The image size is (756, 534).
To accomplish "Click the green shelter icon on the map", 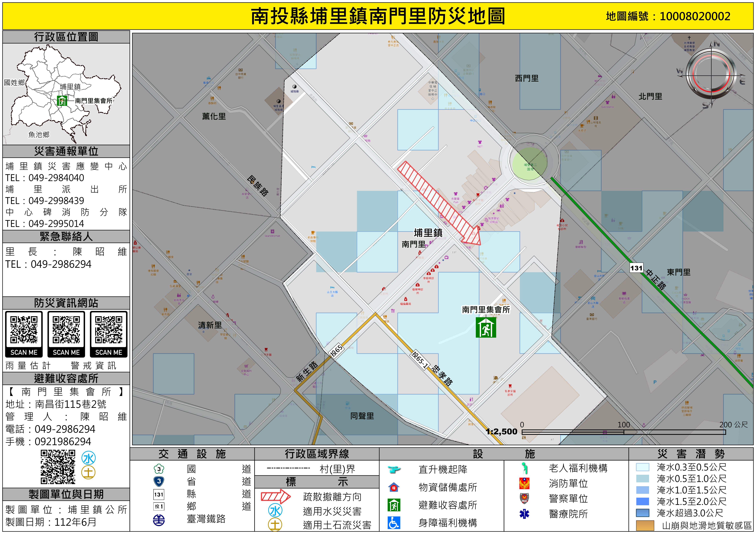I will (486, 327).
